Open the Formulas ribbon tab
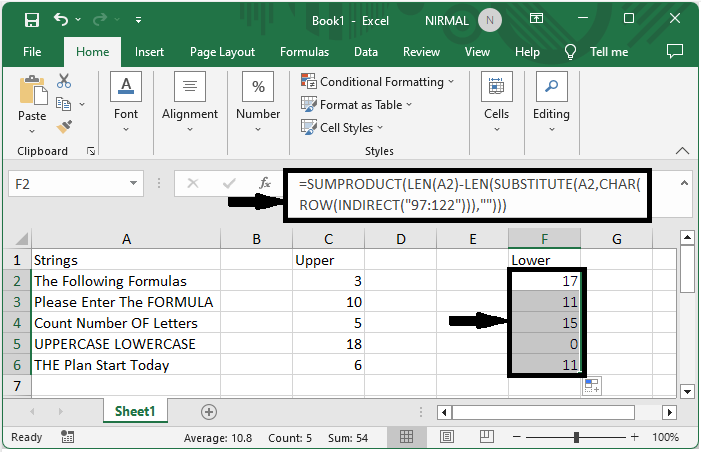 [x=304, y=52]
